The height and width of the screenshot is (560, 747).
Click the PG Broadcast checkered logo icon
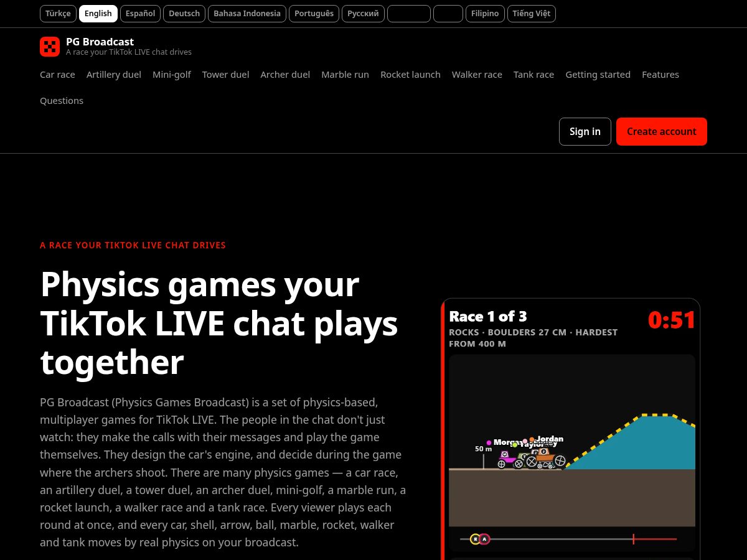(x=50, y=47)
